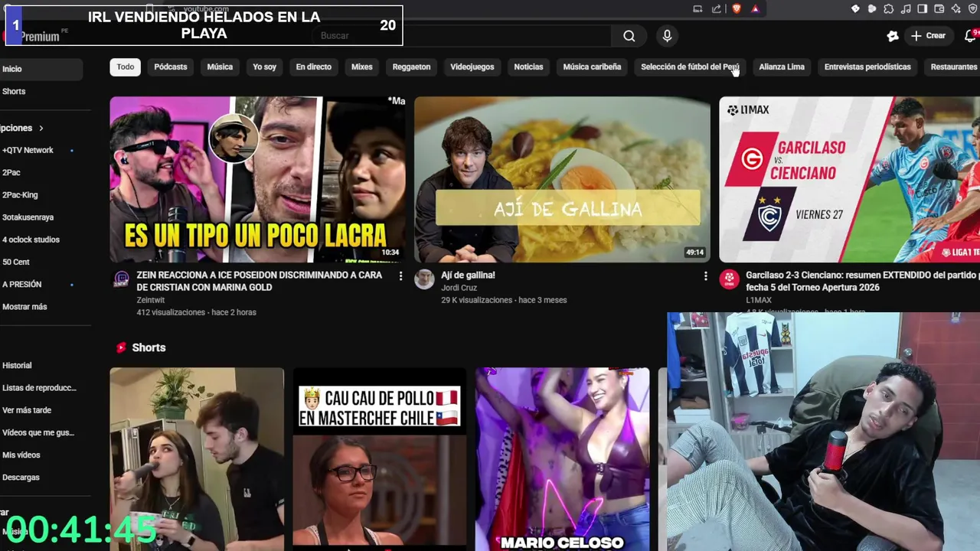Image resolution: width=980 pixels, height=551 pixels.
Task: Select the Todo filter chip
Action: point(126,67)
